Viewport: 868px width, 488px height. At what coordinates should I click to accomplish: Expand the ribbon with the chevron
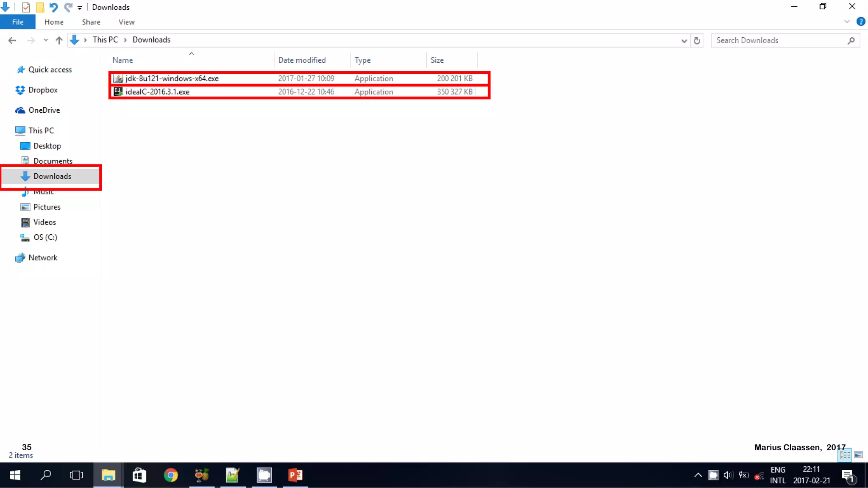(847, 22)
